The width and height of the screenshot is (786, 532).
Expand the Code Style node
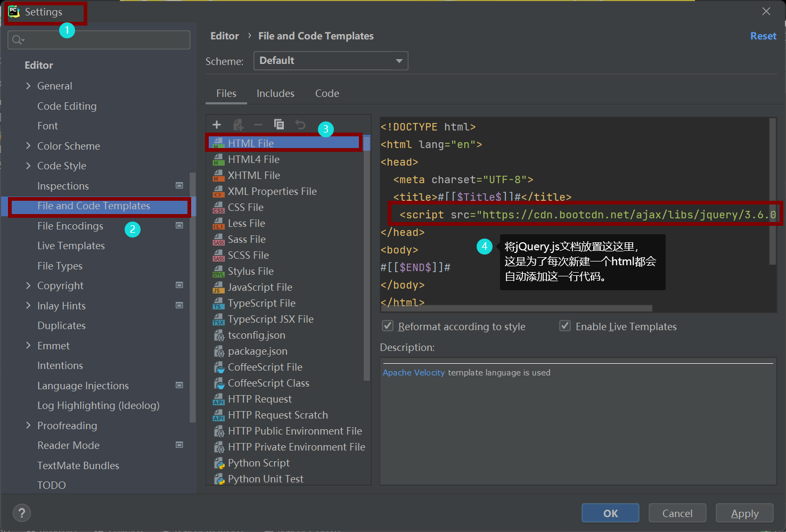(x=28, y=166)
